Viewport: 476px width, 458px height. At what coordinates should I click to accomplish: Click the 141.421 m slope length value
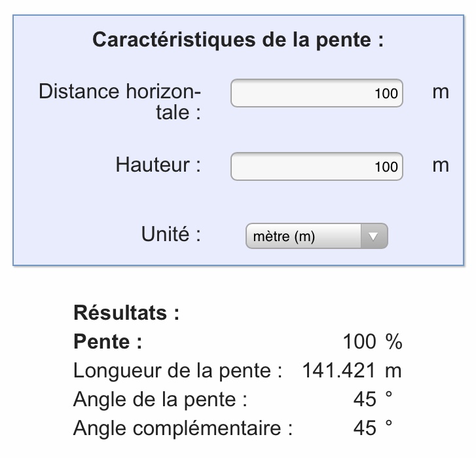[x=351, y=371]
